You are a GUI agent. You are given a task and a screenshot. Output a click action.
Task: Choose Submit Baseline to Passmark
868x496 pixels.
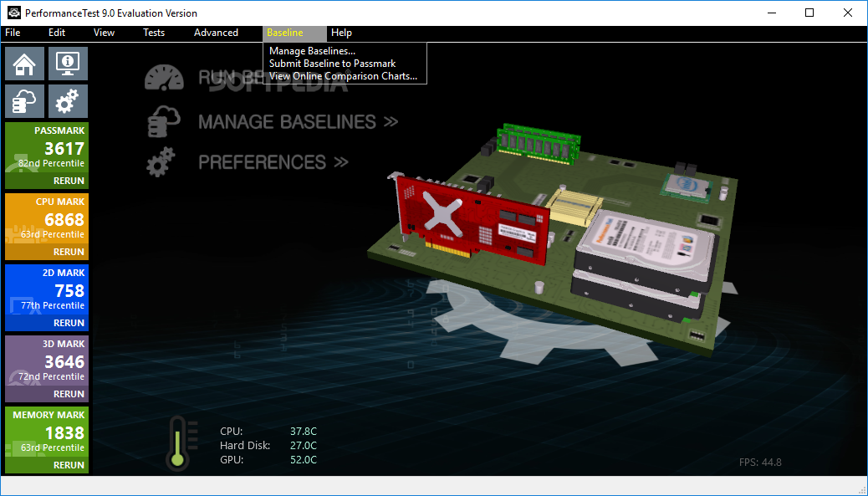332,64
